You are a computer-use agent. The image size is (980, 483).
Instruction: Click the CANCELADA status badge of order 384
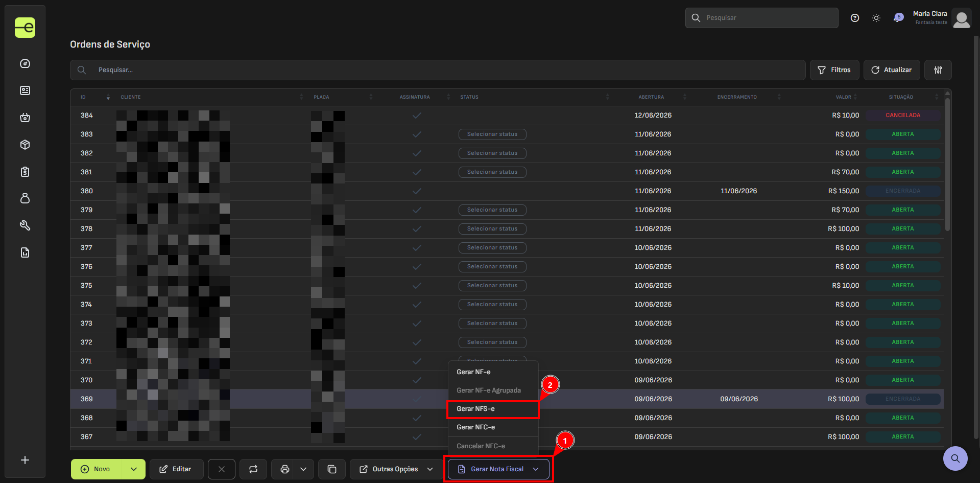pyautogui.click(x=903, y=116)
